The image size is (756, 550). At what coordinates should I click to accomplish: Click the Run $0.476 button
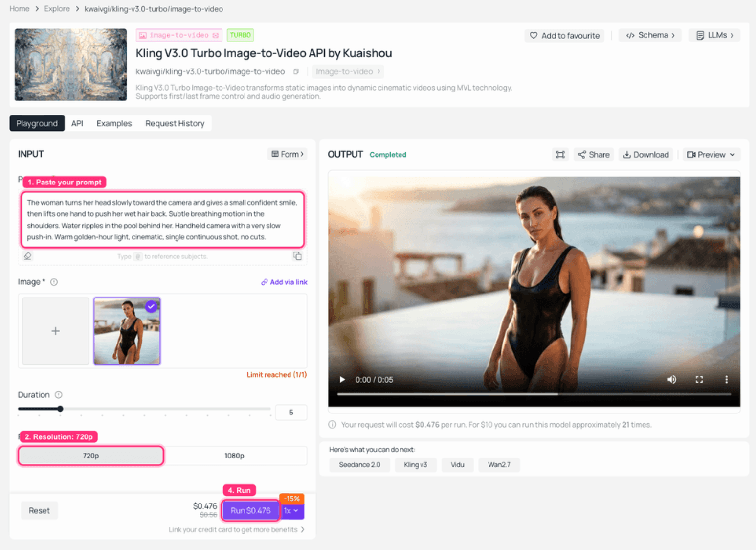click(250, 510)
